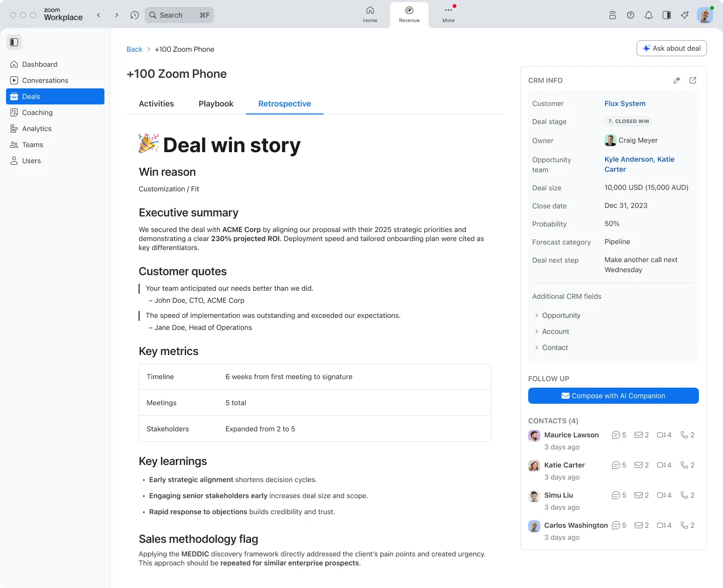Viewport: 723px width, 588px height.
Task: Click Maurice Lawson's phone call icon
Action: point(684,435)
